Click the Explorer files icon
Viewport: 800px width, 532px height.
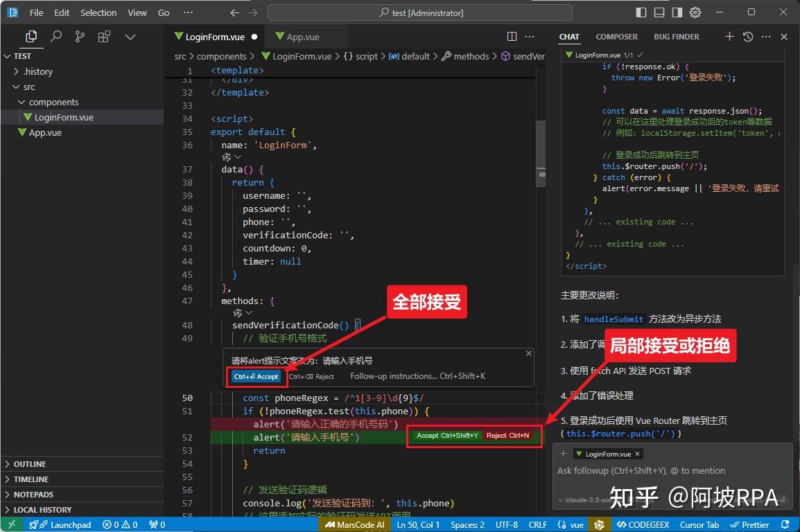pyautogui.click(x=30, y=36)
